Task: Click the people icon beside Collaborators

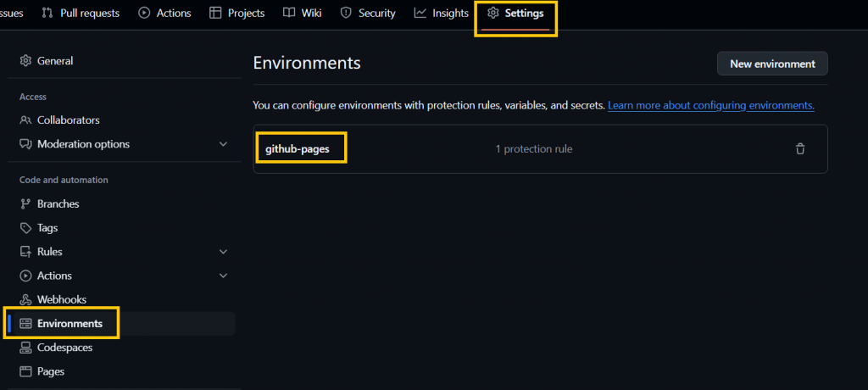Action: pos(25,120)
